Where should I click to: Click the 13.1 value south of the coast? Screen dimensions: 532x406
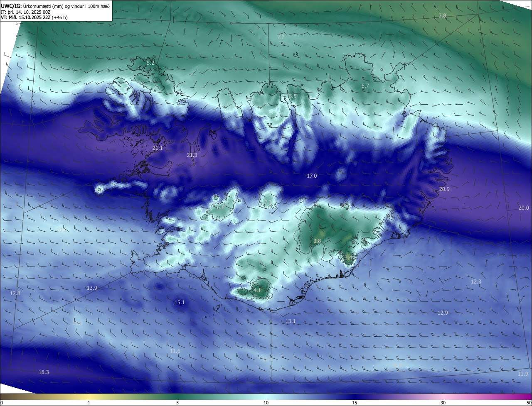[x=291, y=321]
